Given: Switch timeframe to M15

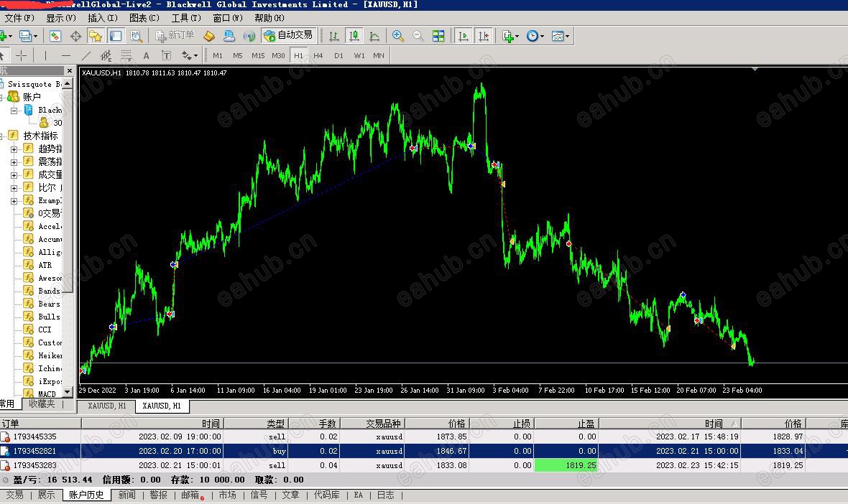Looking at the screenshot, I should click(x=258, y=55).
